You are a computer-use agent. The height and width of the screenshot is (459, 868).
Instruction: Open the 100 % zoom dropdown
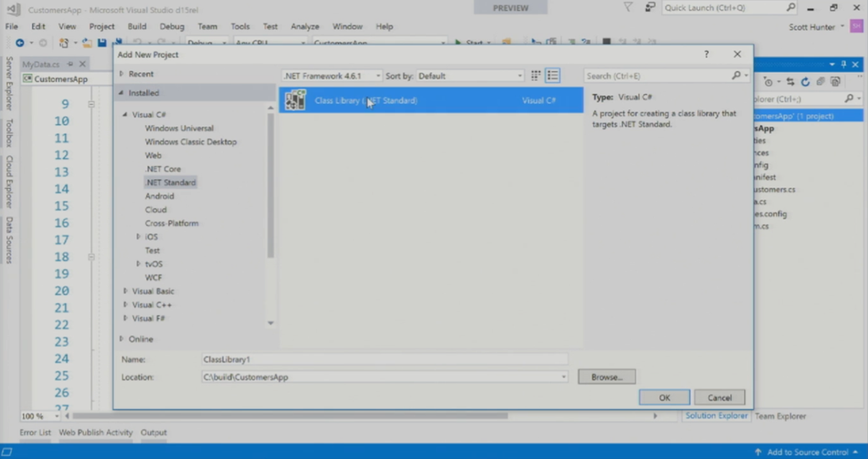56,416
